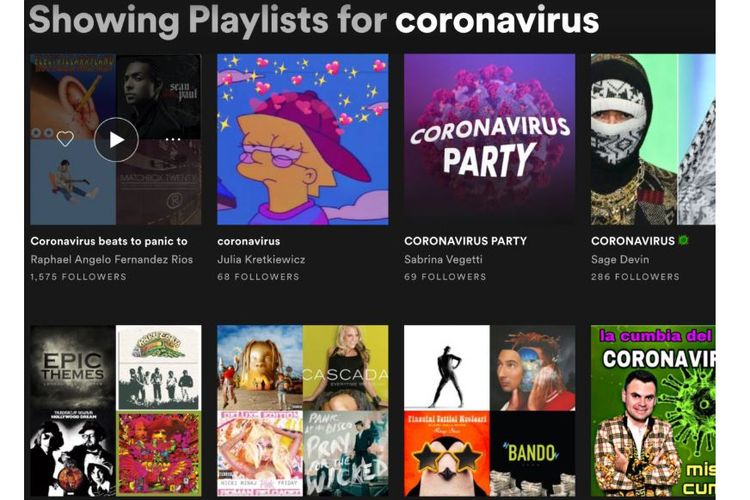The image size is (750, 500).
Task: Click the Coronavirus beats to panic to title
Action: (109, 241)
